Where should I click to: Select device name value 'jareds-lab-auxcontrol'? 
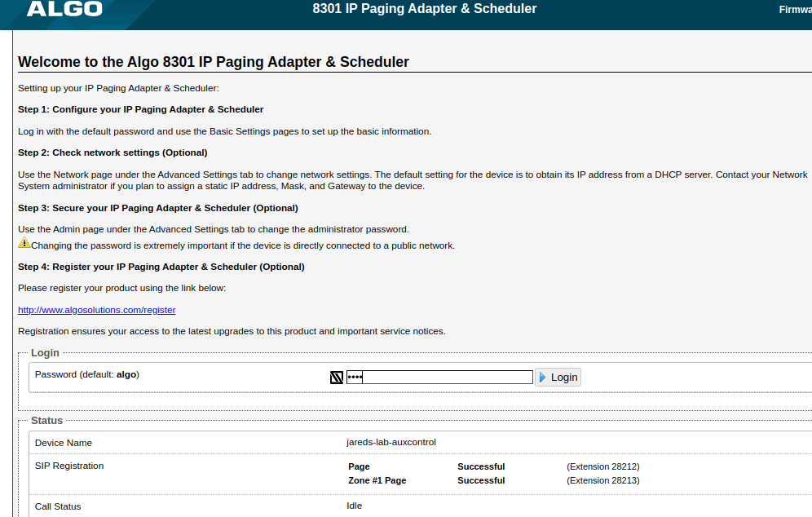point(391,442)
